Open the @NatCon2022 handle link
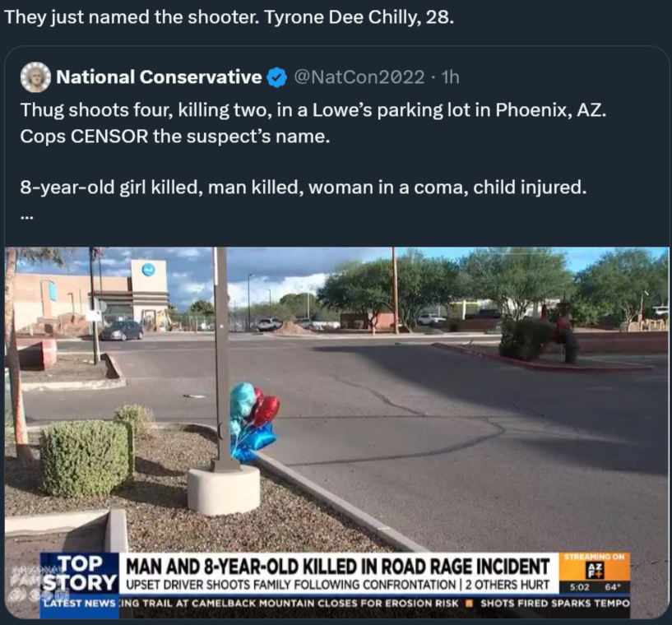Image resolution: width=672 pixels, height=625 pixels. [359, 77]
